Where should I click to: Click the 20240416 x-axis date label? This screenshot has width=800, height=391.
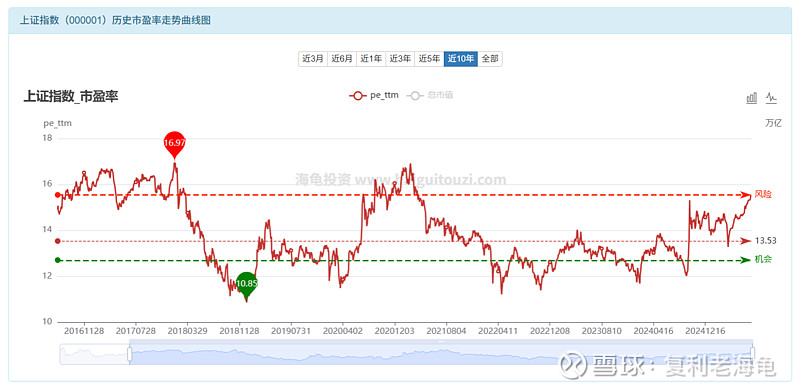(654, 331)
